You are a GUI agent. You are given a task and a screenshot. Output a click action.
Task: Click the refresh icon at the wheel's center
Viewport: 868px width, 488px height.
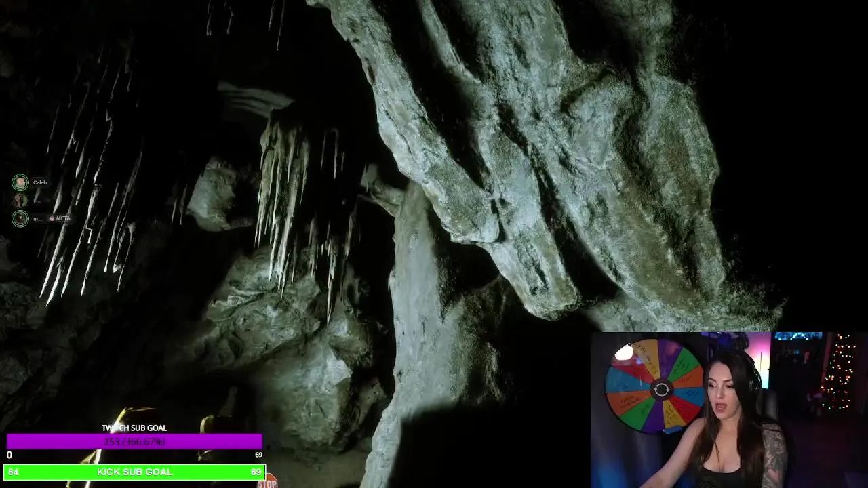661,389
